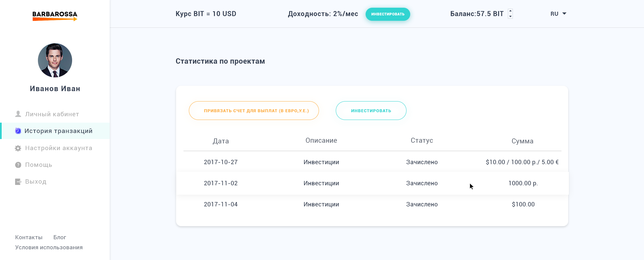Increase balance with stepper up arrow
This screenshot has width=644, height=260.
point(511,11)
